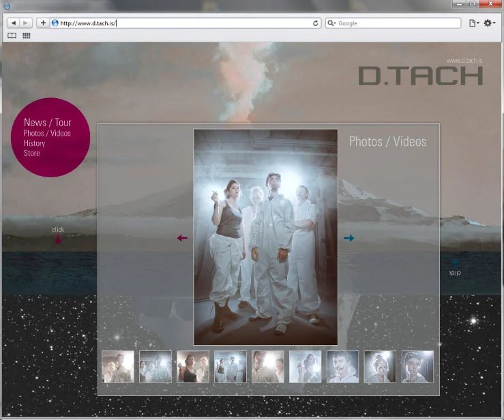Image resolution: width=504 pixels, height=420 pixels.
Task: Click the magenta down arrow under 'click'
Action: pyautogui.click(x=58, y=239)
